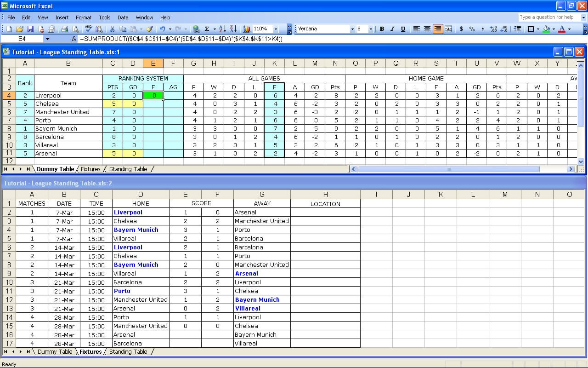Open the Tools menu
This screenshot has width=588, height=368.
tap(105, 17)
